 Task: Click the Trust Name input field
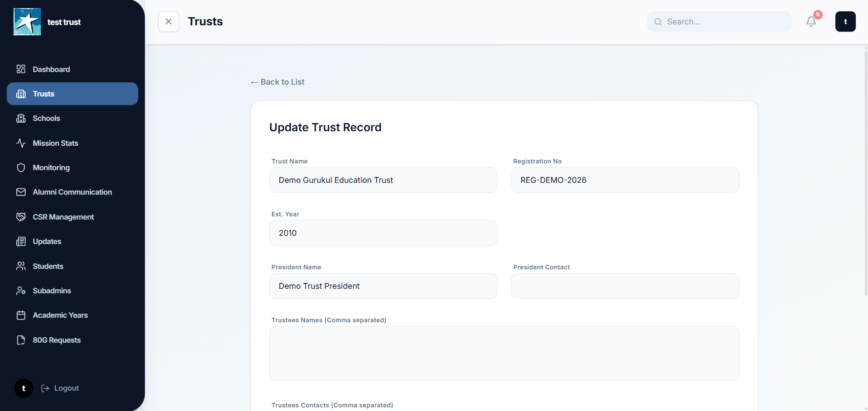[384, 180]
